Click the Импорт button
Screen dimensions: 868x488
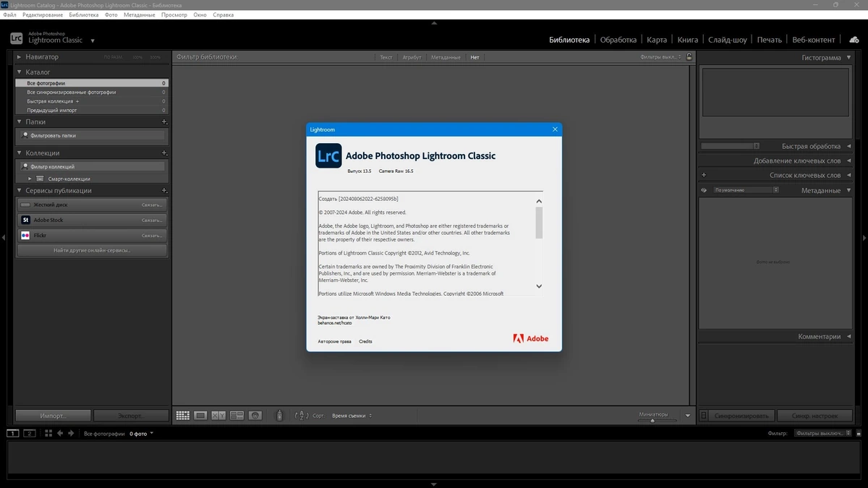click(x=54, y=416)
